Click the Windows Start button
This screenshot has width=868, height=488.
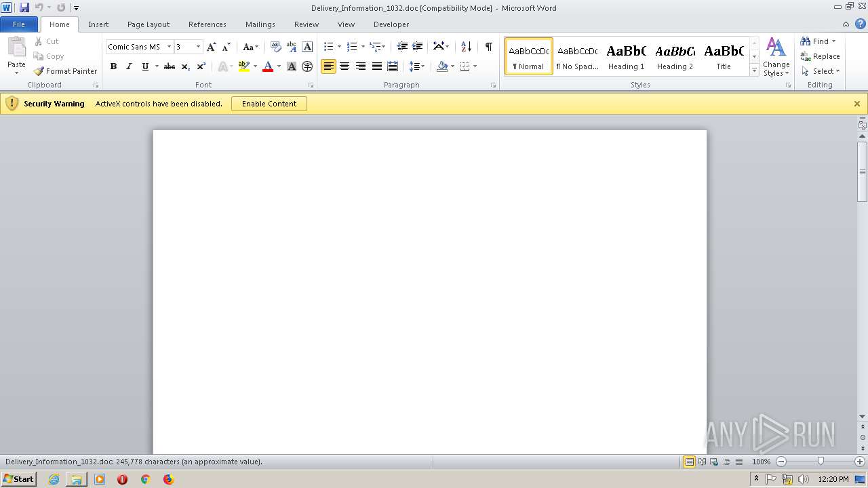18,479
